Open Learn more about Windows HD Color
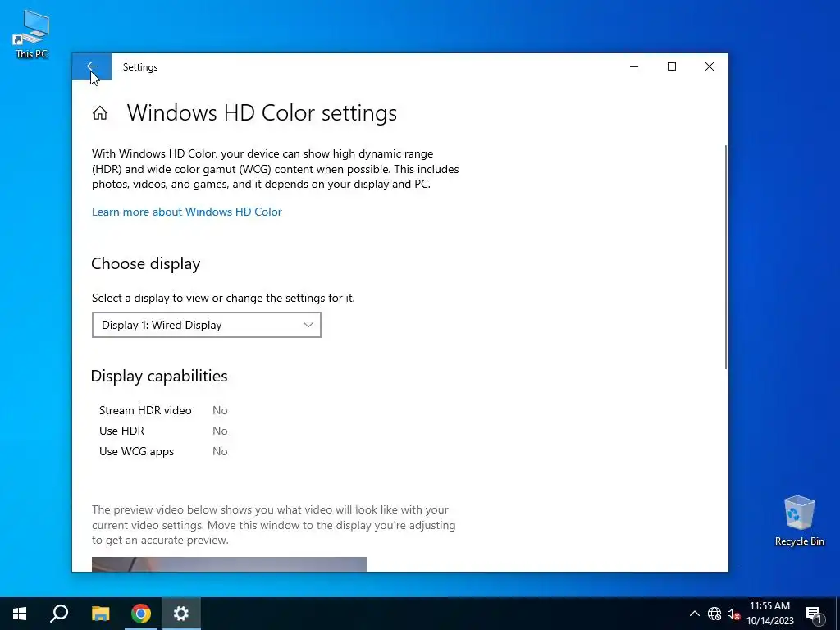 pos(186,212)
